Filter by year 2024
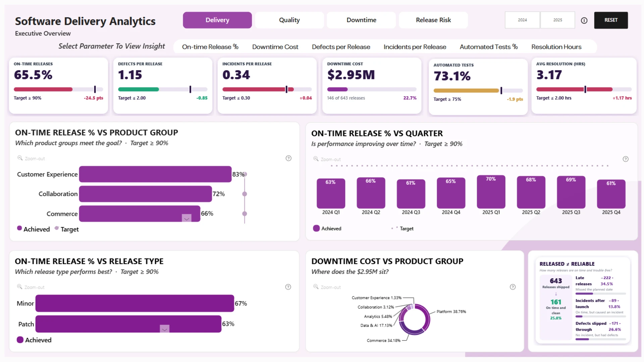 pyautogui.click(x=522, y=20)
